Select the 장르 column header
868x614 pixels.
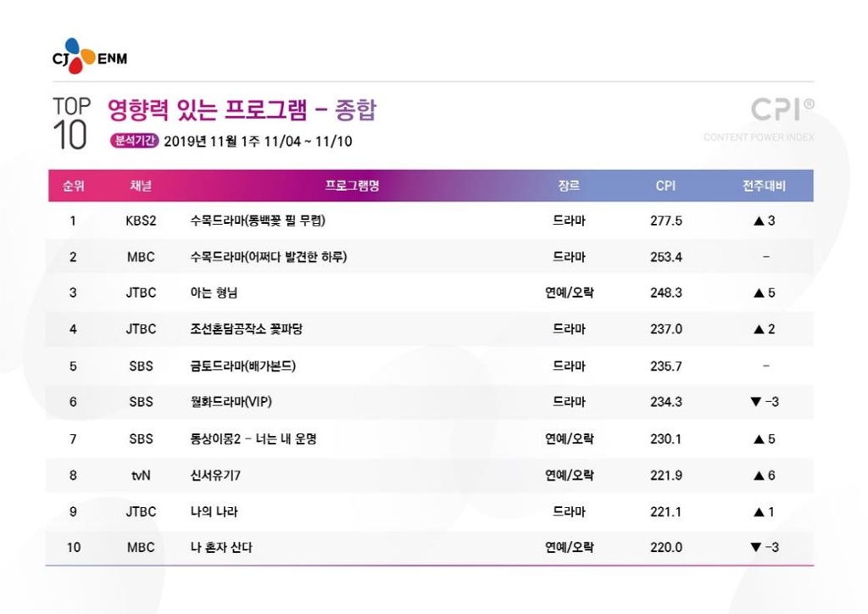coord(569,186)
